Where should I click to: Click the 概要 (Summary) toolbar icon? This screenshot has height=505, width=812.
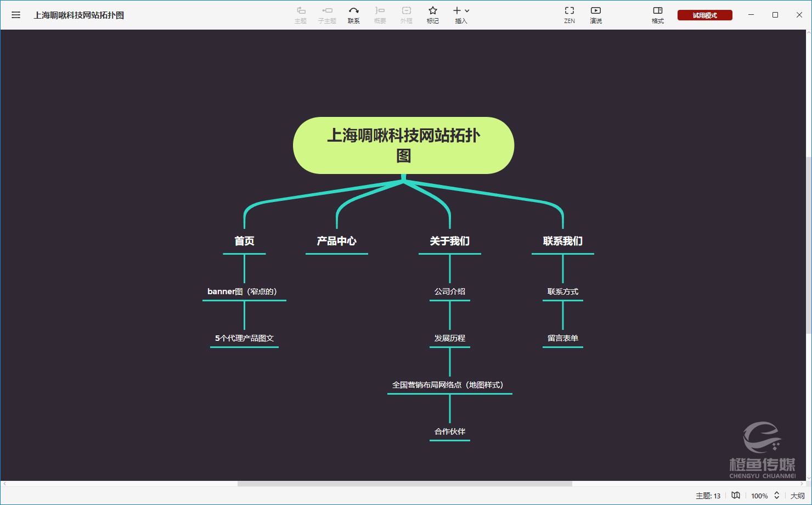pyautogui.click(x=380, y=15)
